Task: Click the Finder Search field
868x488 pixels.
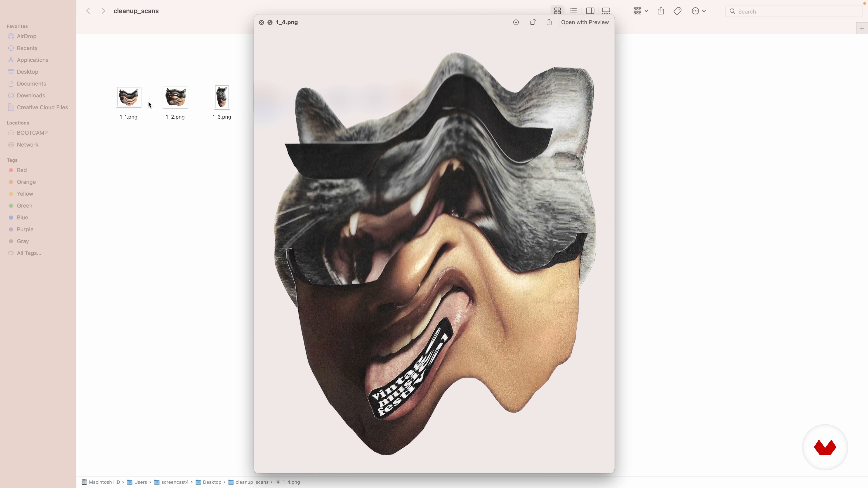Action: pyautogui.click(x=794, y=12)
